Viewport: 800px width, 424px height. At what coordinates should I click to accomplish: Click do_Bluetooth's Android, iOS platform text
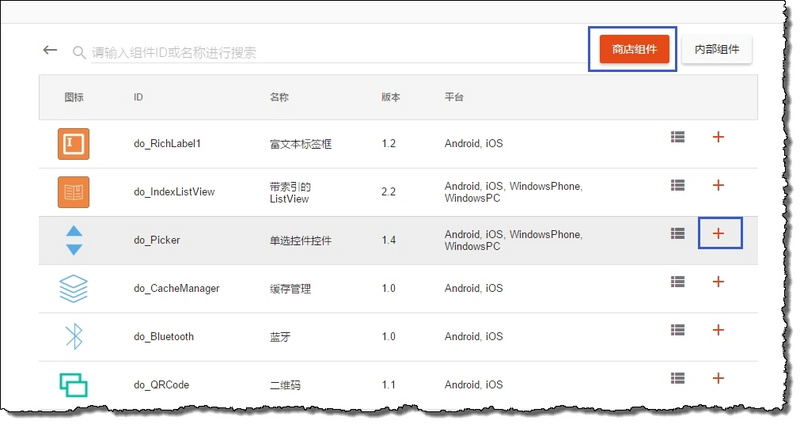[473, 337]
